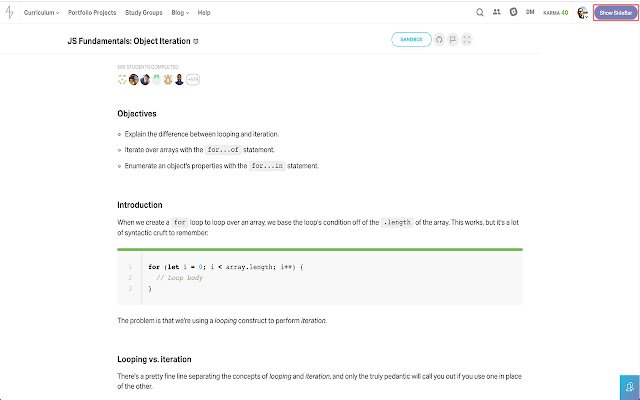Click the shield icon beside lesson title
640x400 pixels.
(196, 41)
